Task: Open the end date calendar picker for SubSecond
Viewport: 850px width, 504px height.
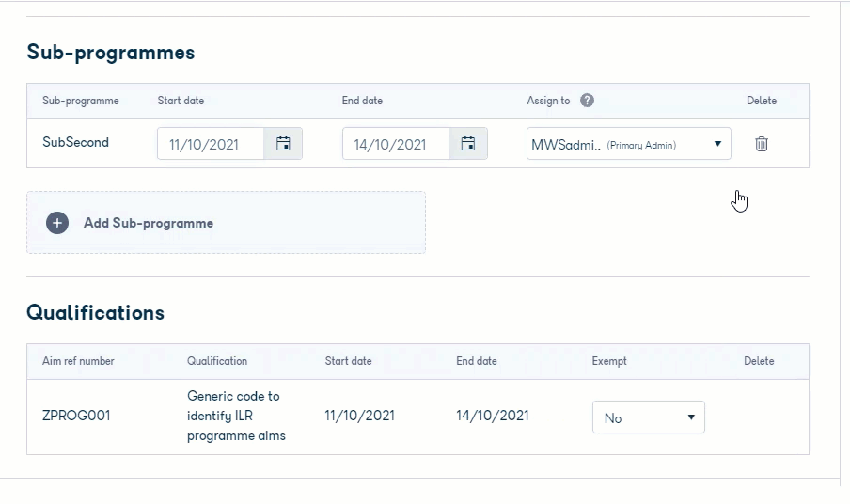Action: (x=468, y=144)
